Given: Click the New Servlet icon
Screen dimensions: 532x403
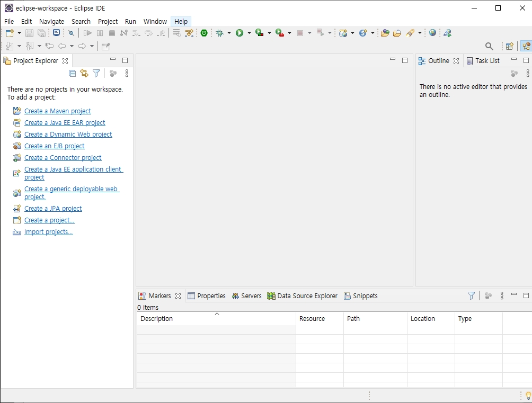Looking at the screenshot, I should [x=363, y=33].
